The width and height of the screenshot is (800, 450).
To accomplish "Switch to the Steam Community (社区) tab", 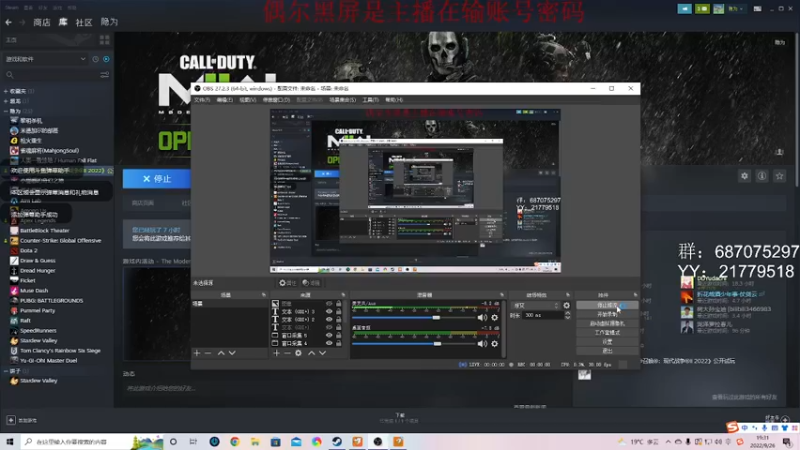I will tap(84, 22).
